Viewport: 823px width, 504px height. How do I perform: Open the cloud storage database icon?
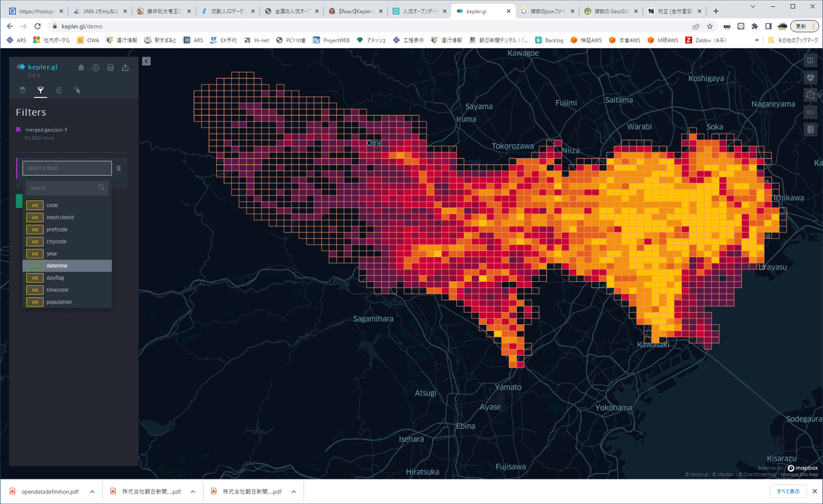(110, 68)
